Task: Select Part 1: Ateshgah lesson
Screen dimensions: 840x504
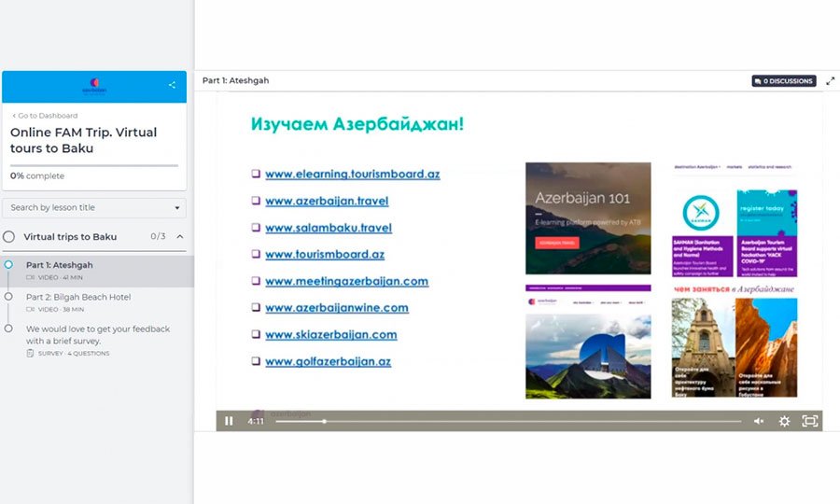Action: pyautogui.click(x=97, y=271)
